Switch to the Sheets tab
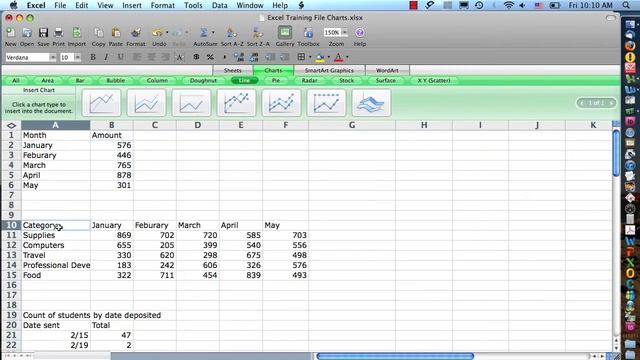The height and width of the screenshot is (360, 640). click(x=233, y=70)
